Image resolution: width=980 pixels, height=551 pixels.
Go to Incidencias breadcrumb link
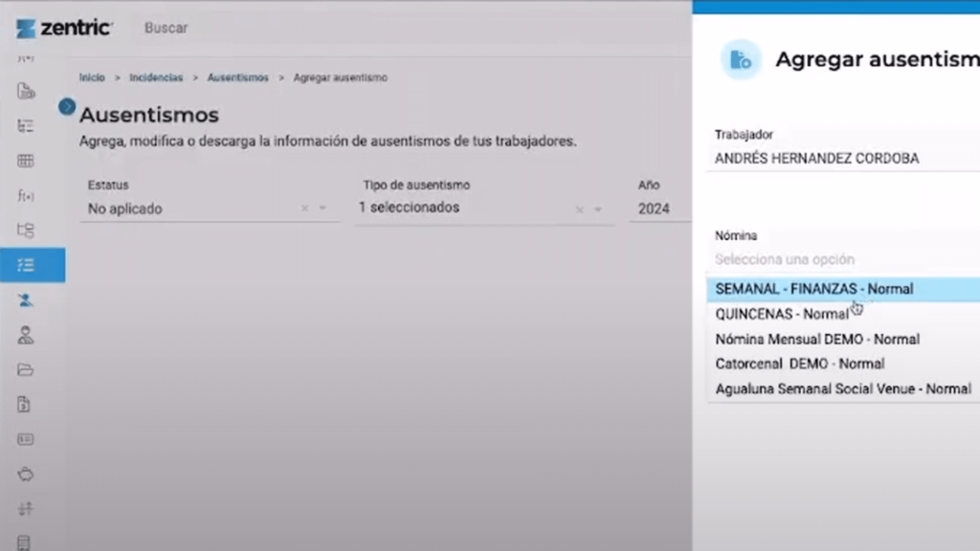coord(156,77)
